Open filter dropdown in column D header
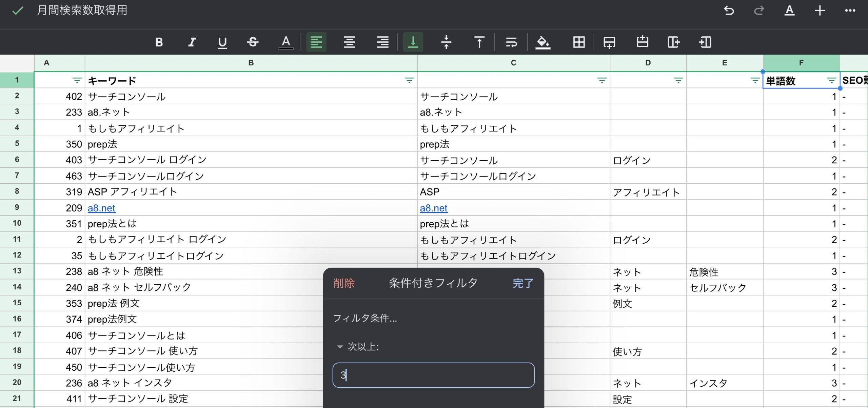Viewport: 868px width, 408px height. 678,80
